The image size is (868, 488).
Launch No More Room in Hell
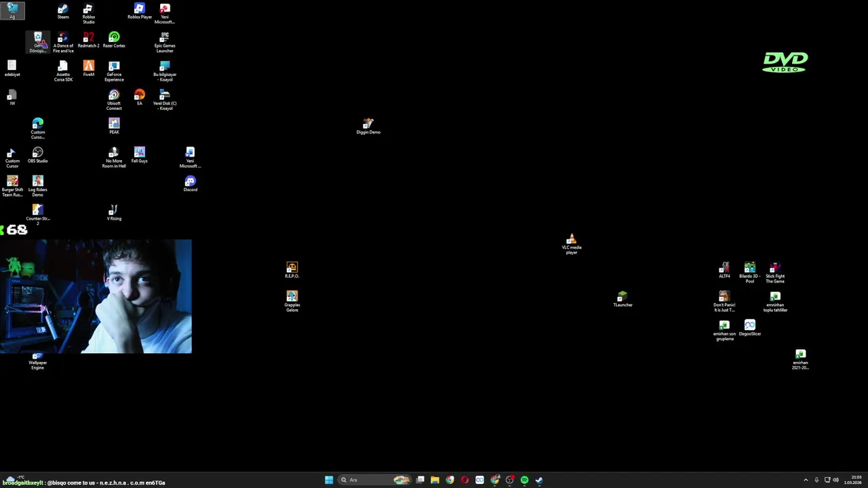click(114, 158)
